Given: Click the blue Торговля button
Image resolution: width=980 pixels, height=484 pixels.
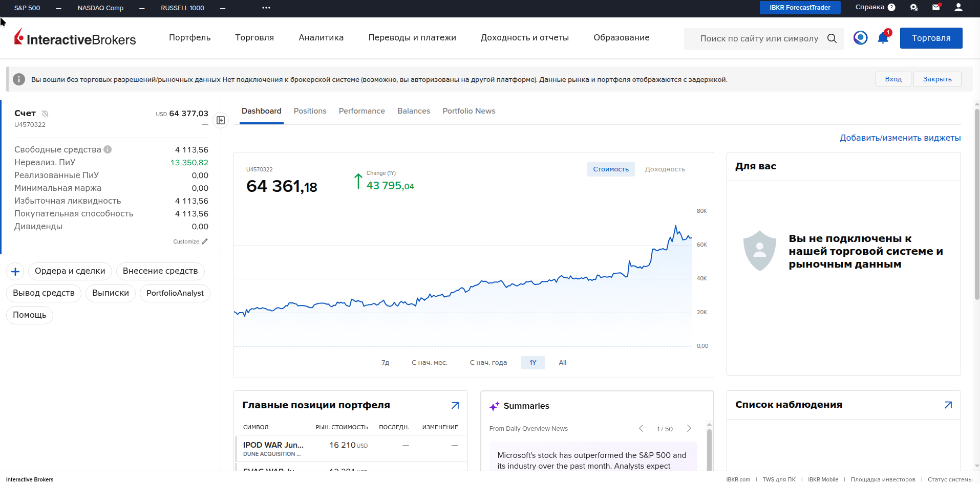Looking at the screenshot, I should 931,38.
